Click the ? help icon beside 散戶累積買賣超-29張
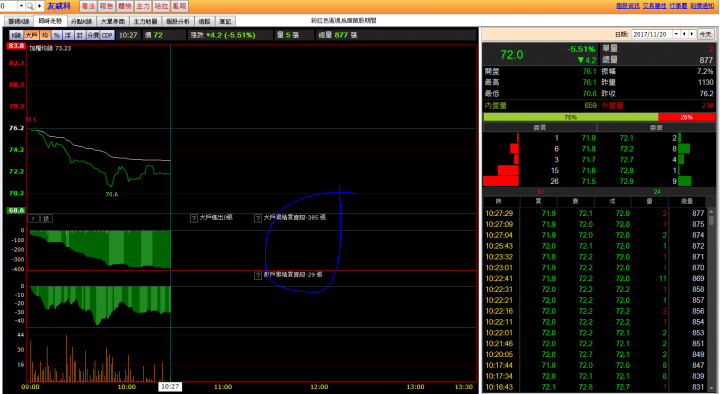The image size is (720, 394). (x=258, y=276)
